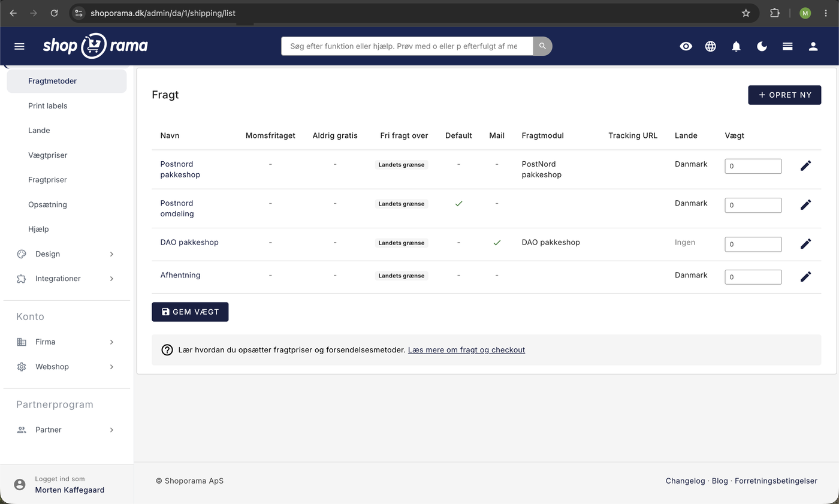Open the Blog footer link

[x=720, y=481]
